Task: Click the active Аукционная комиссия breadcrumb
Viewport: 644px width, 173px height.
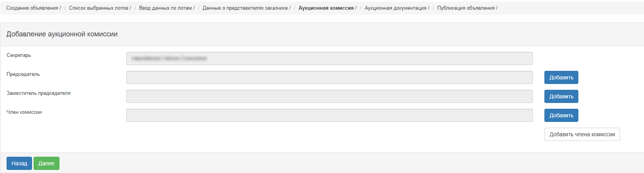Action: (x=326, y=8)
